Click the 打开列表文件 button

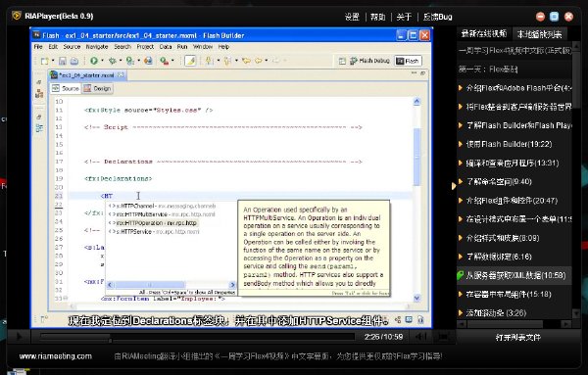click(517, 338)
